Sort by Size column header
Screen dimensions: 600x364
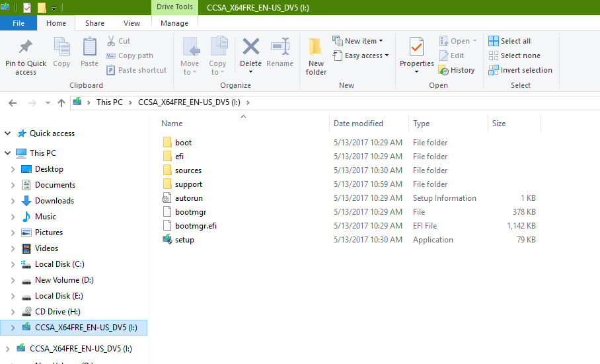[499, 124]
